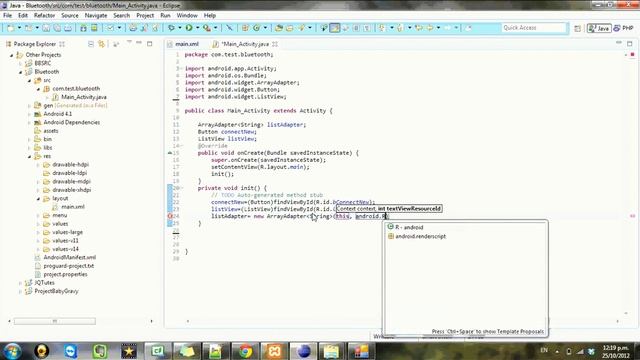640x360 pixels.
Task: Toggle Mark Occurrences in toolbar
Action: 335,28
